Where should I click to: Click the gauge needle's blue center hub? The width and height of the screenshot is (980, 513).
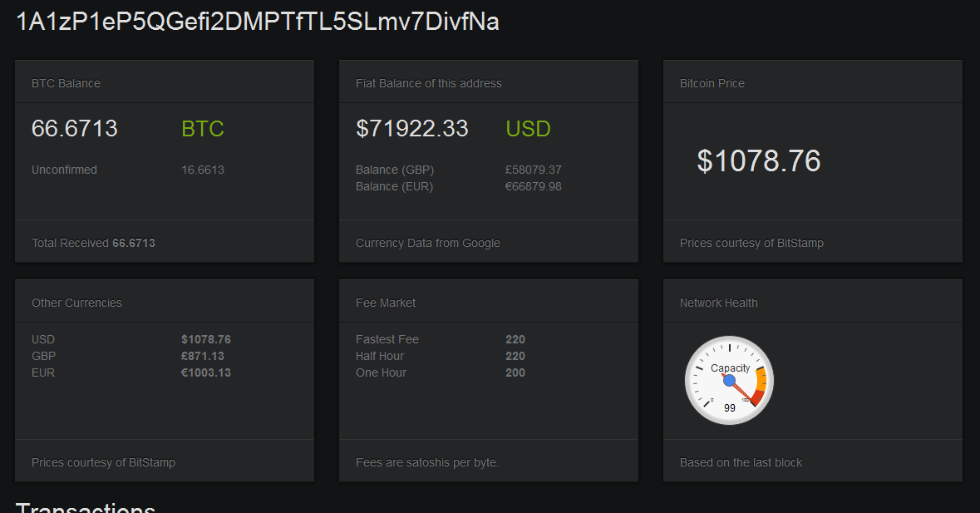(x=730, y=381)
